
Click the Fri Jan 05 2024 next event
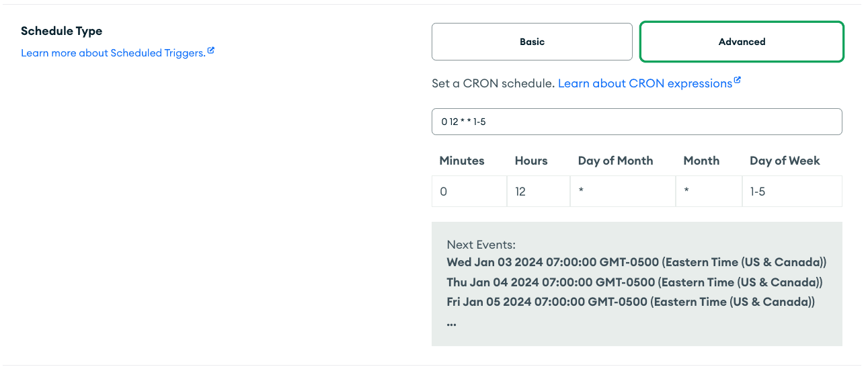coord(631,302)
